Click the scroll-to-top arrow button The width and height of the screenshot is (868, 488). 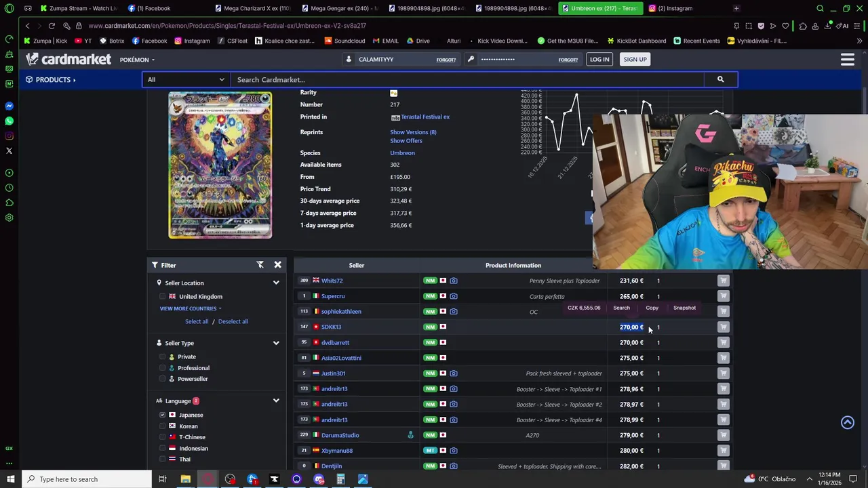[848, 422]
